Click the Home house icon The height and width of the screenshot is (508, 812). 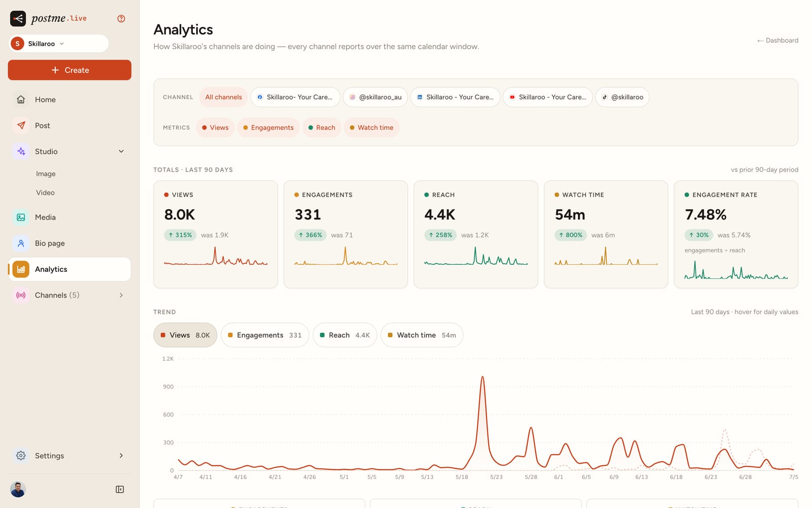click(21, 100)
